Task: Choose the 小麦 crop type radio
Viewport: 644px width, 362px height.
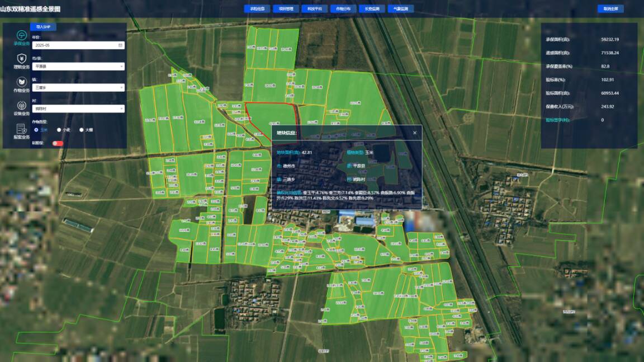Action: (x=59, y=130)
